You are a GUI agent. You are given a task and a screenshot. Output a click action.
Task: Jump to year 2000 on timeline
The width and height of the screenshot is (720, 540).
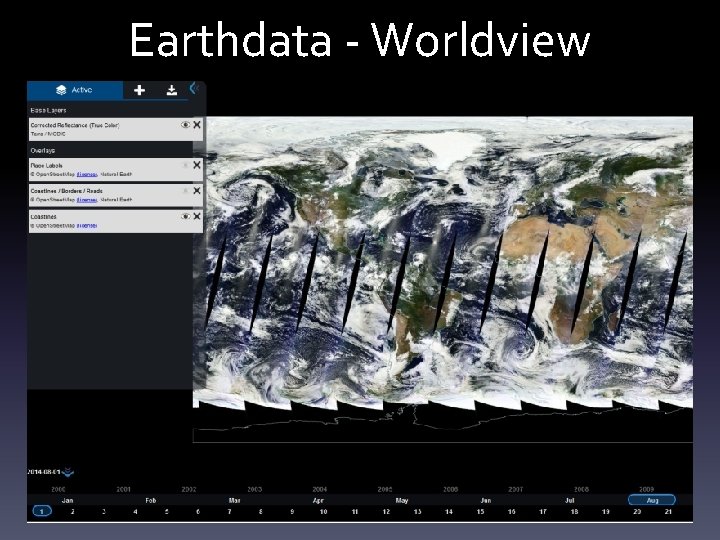coord(58,489)
